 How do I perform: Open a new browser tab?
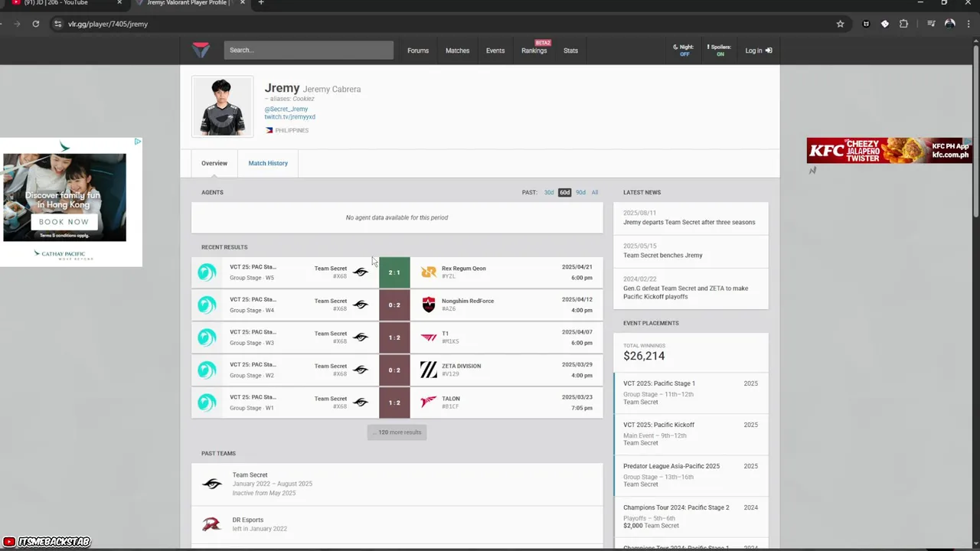pos(260,3)
